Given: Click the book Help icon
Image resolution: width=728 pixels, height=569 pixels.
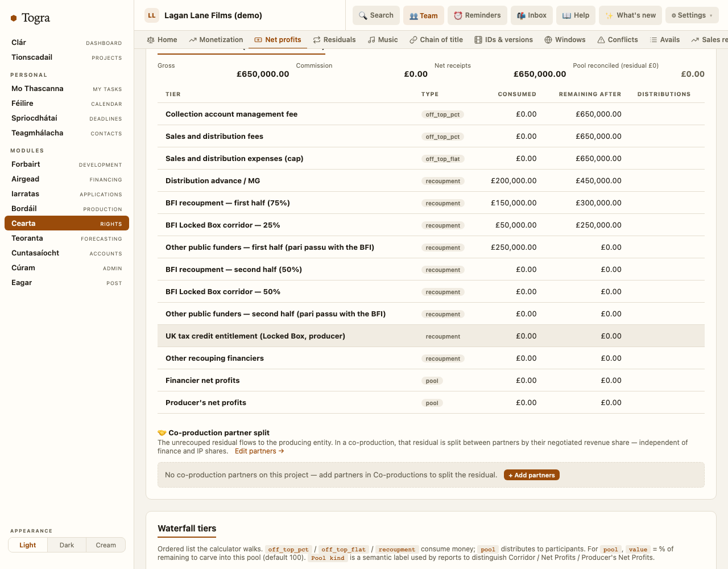Looking at the screenshot, I should point(566,15).
